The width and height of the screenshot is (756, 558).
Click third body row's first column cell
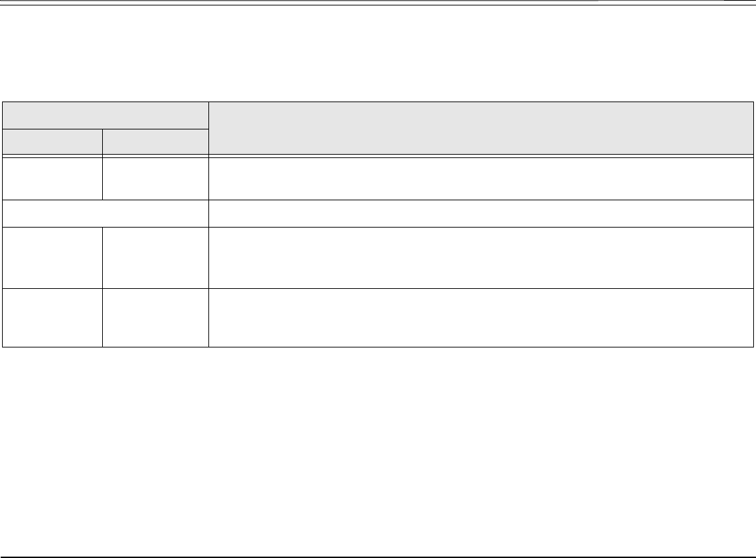click(x=52, y=258)
